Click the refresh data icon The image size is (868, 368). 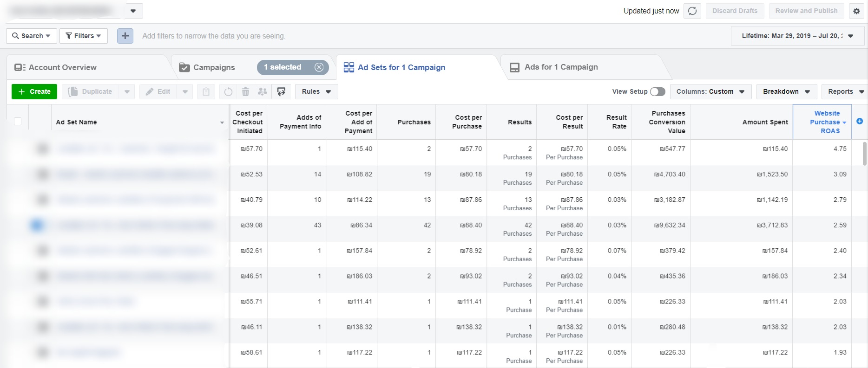coord(692,11)
